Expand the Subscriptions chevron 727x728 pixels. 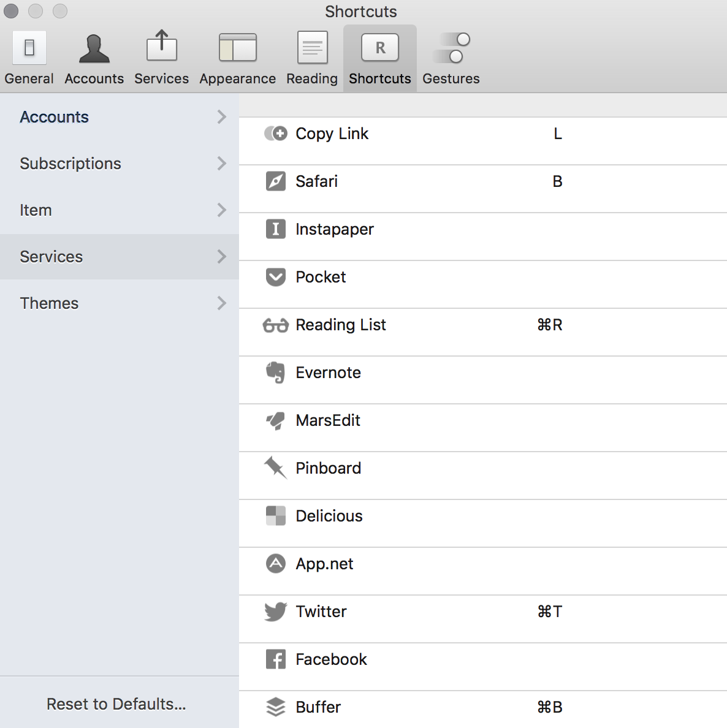(x=221, y=164)
